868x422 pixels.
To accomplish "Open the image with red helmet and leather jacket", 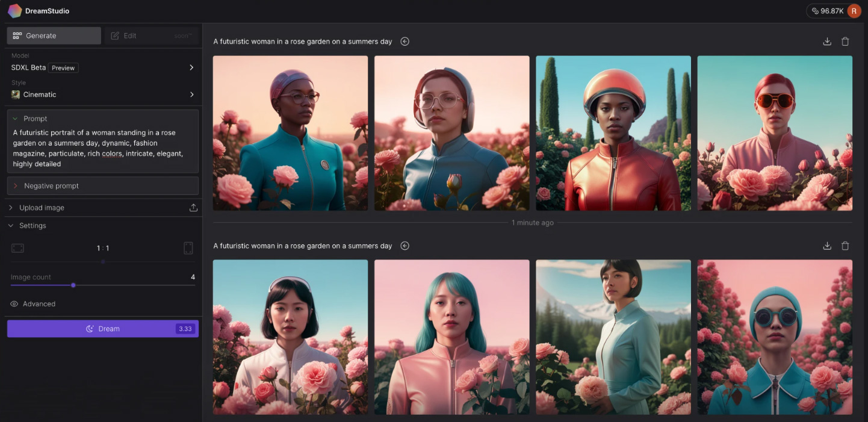I will click(x=613, y=133).
